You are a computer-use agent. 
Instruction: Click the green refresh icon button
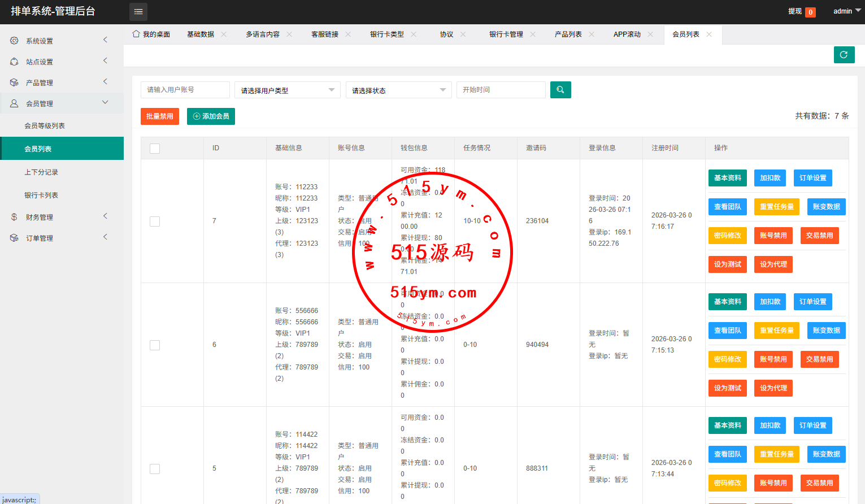[x=844, y=55]
